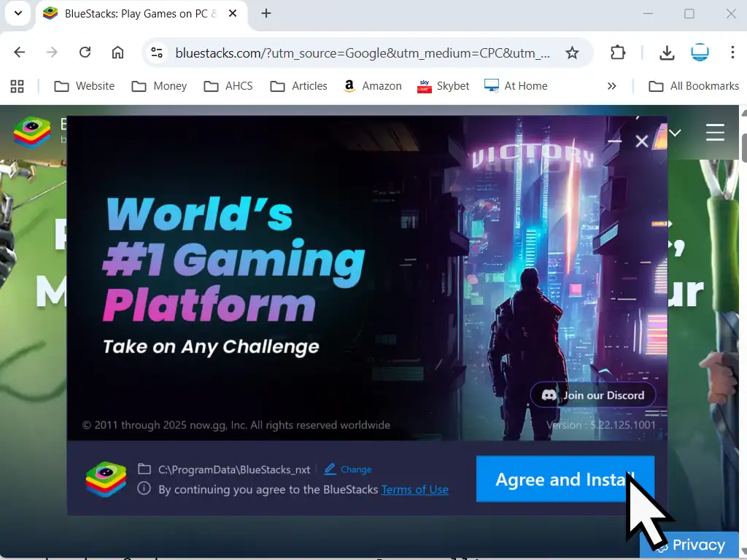This screenshot has width=747, height=560.
Task: Go to the browser home page
Action: click(x=117, y=52)
